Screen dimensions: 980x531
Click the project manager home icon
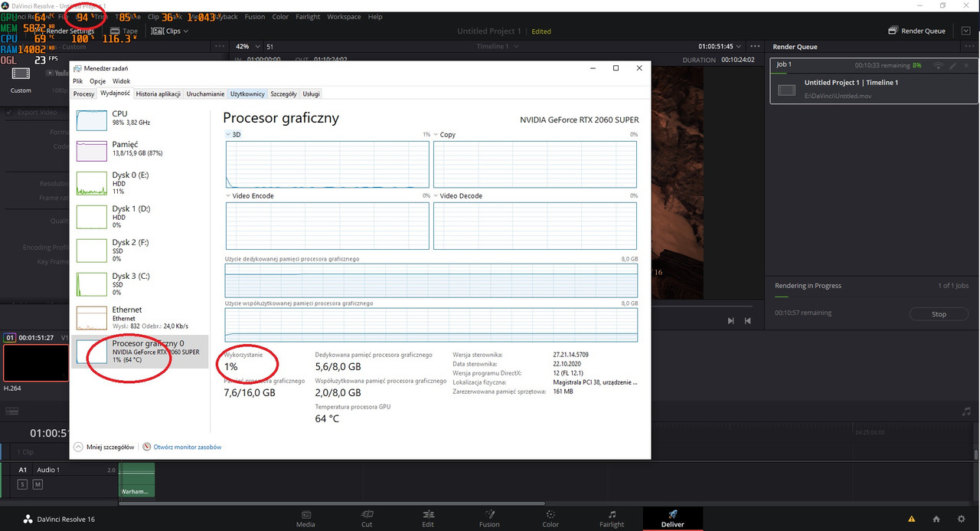click(x=937, y=519)
